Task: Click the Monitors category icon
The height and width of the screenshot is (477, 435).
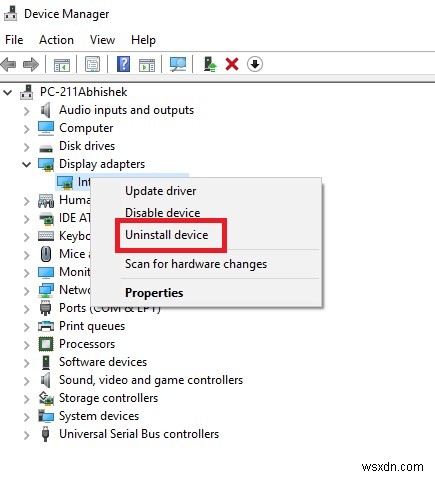Action: point(46,273)
